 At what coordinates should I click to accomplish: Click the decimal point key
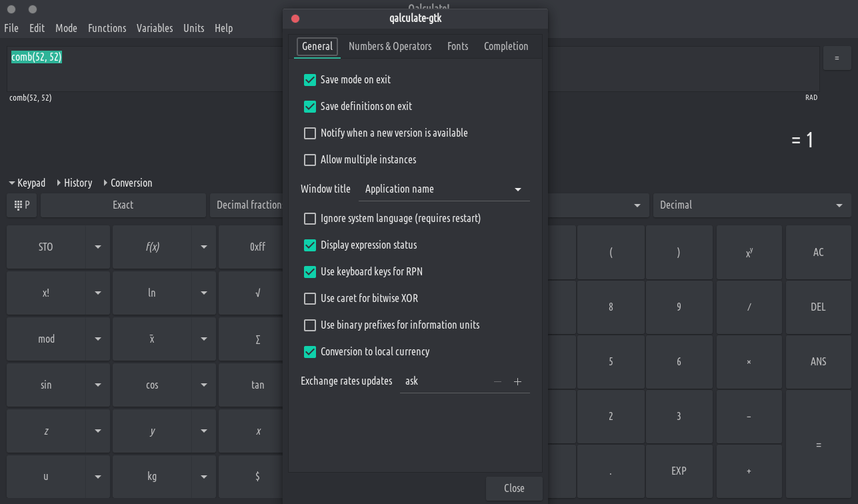(x=611, y=471)
